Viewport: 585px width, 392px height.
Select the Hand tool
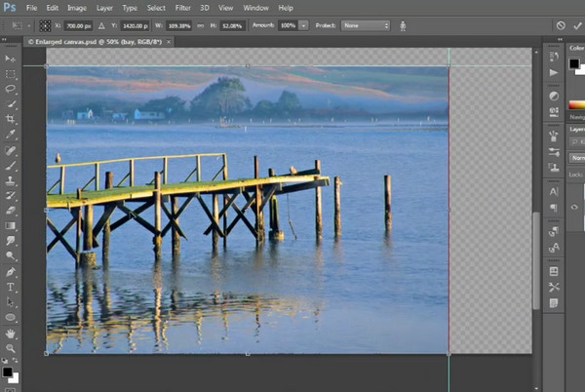click(x=12, y=333)
